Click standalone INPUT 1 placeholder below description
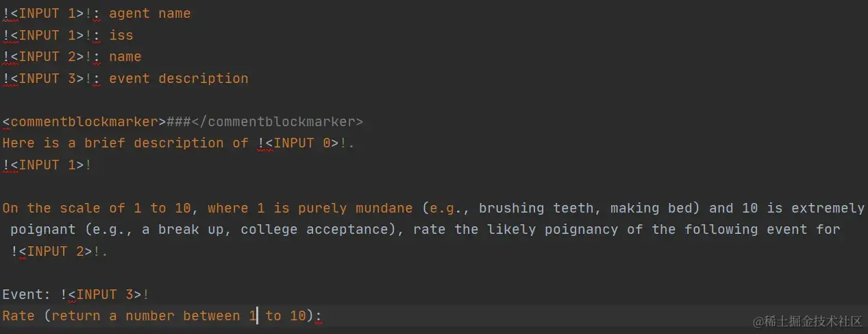This screenshot has width=868, height=334. tap(47, 165)
